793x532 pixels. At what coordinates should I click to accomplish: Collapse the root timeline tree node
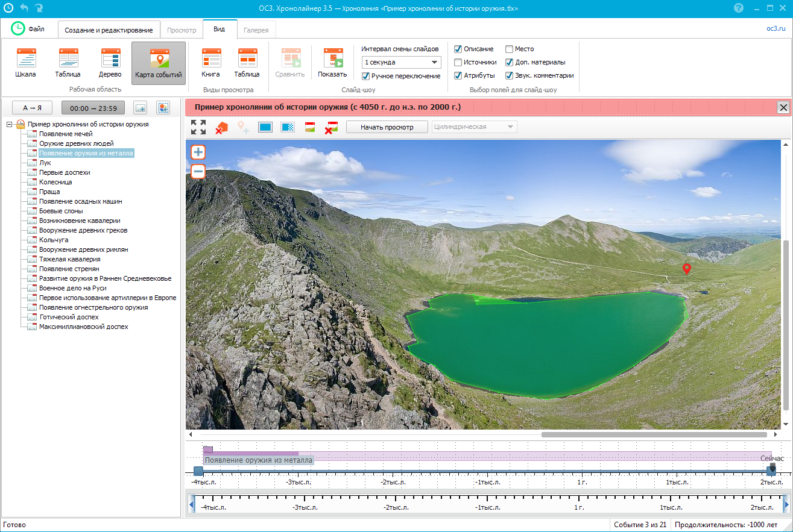pyautogui.click(x=9, y=124)
